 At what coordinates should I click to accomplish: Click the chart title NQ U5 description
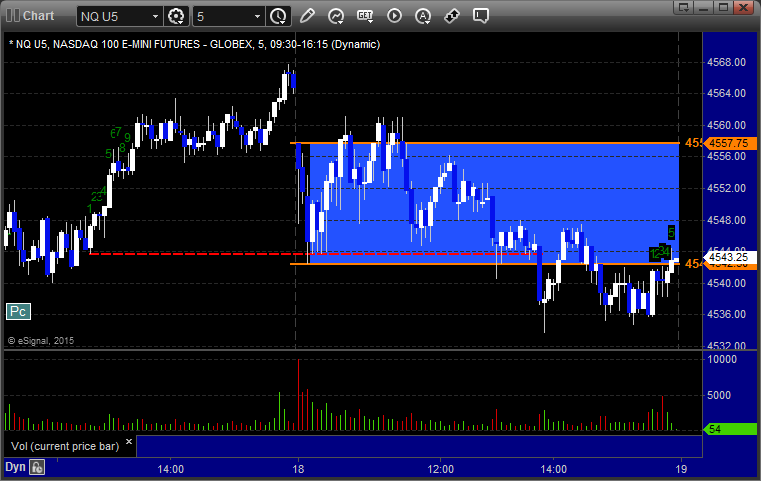(195, 44)
